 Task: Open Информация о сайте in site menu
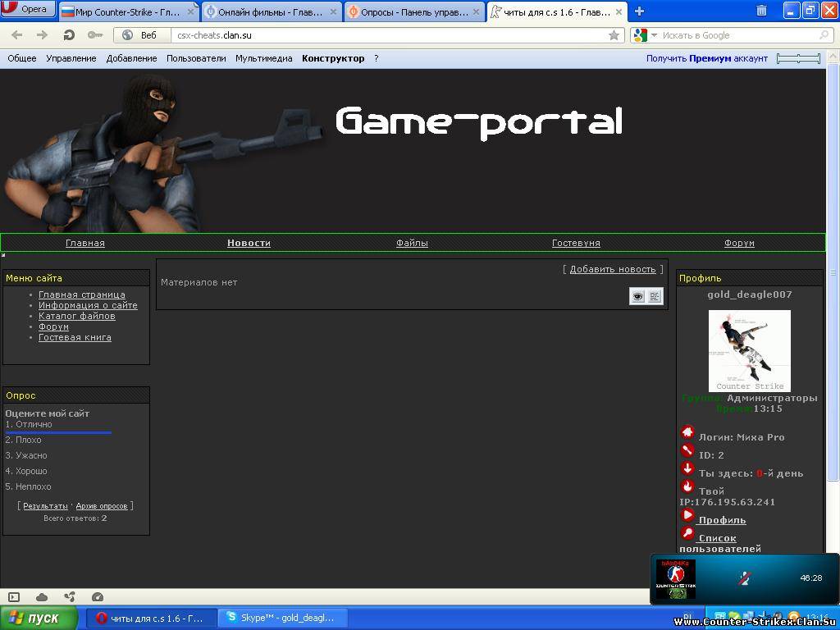(88, 305)
